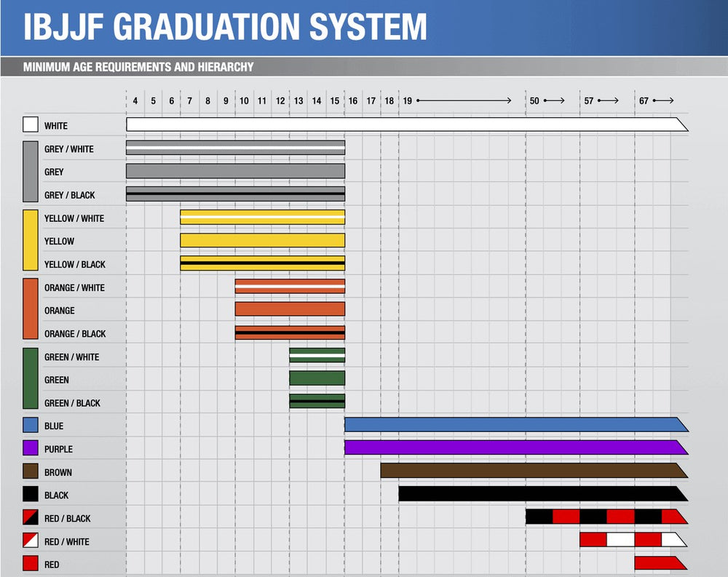728x577 pixels.
Task: Click the 'GREY / BLACK' label
Action: [69, 195]
